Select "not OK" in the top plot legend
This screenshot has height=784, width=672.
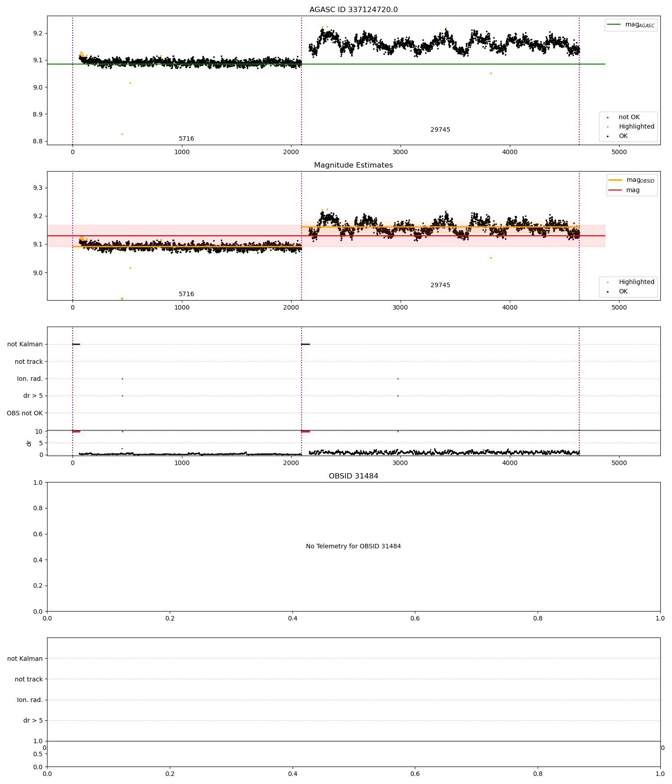pyautogui.click(x=629, y=117)
